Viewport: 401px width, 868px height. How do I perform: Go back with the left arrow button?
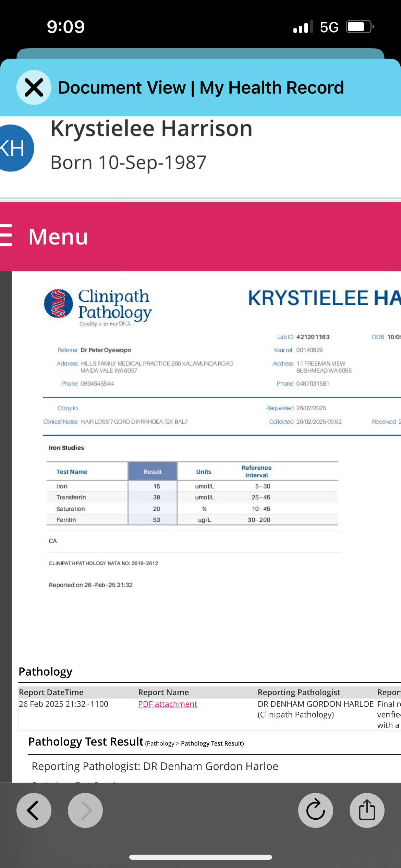34,810
